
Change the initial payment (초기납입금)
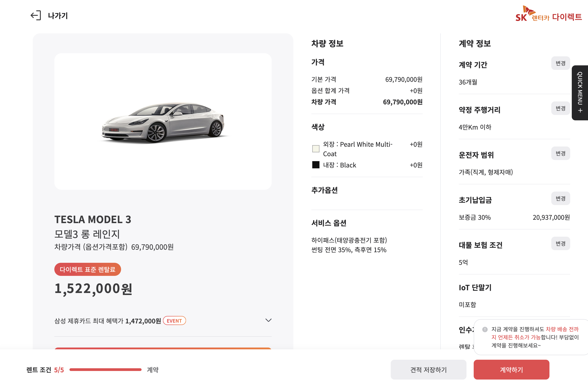click(x=560, y=198)
